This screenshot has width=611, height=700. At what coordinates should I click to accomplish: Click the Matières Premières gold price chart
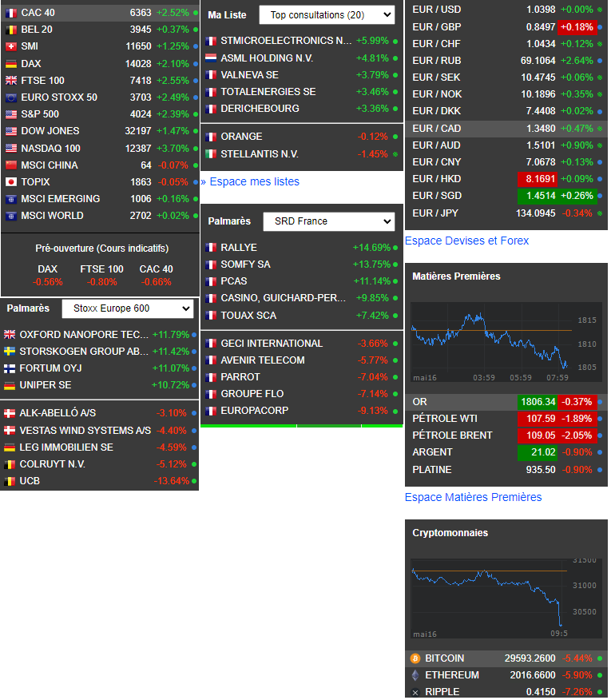point(506,342)
